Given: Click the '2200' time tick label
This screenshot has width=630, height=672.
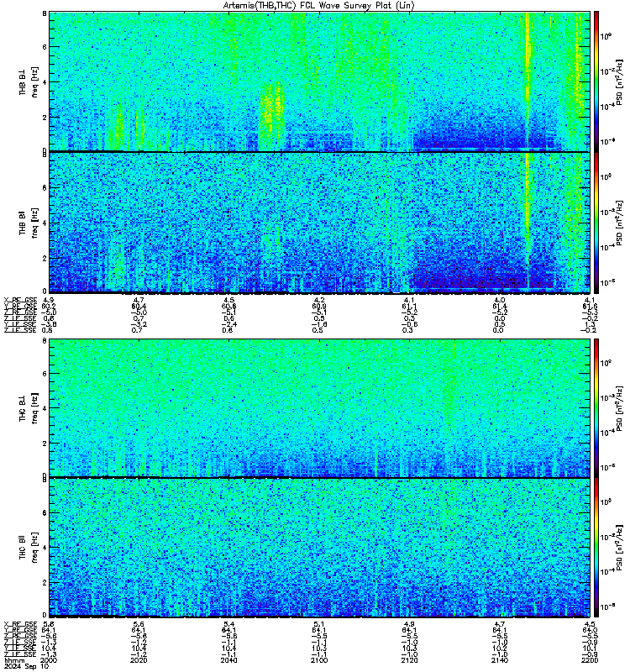Looking at the screenshot, I should pos(590,660).
